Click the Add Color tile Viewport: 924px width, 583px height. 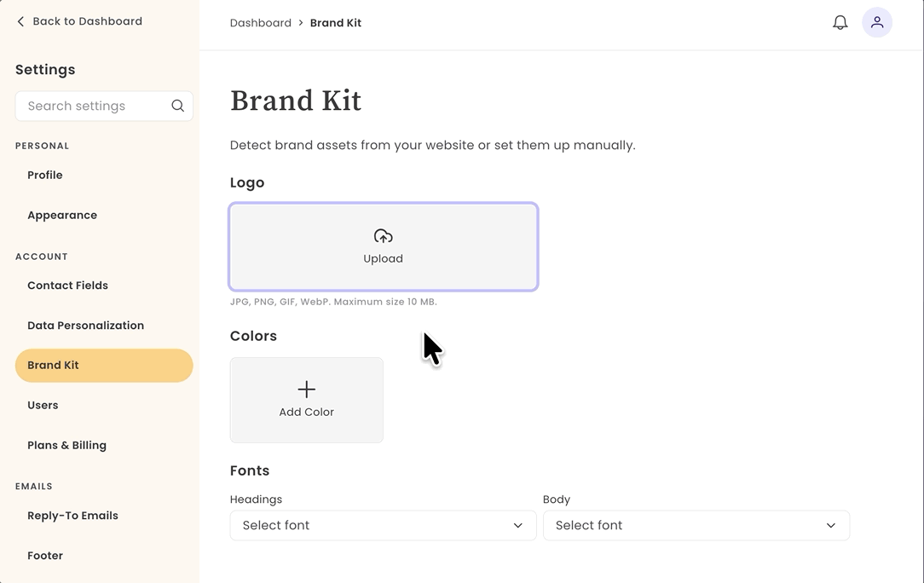[x=306, y=400]
